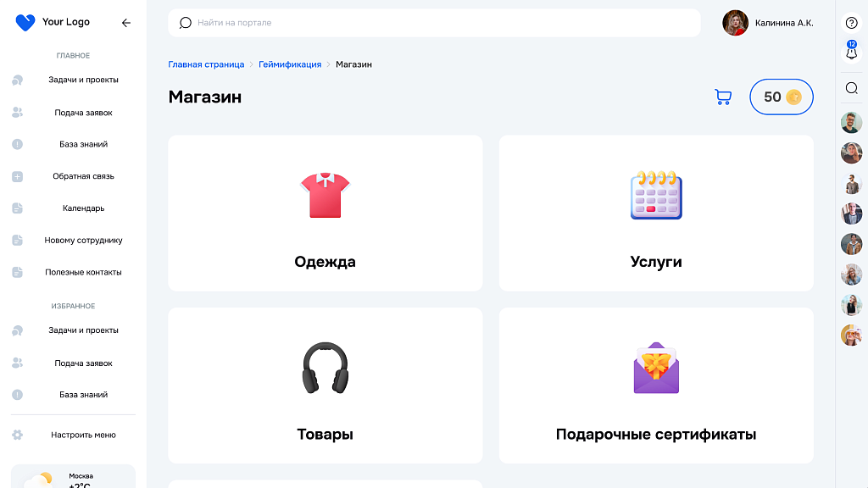Select the shopping cart icon
Image resolution: width=868 pixels, height=488 pixels.
click(723, 97)
